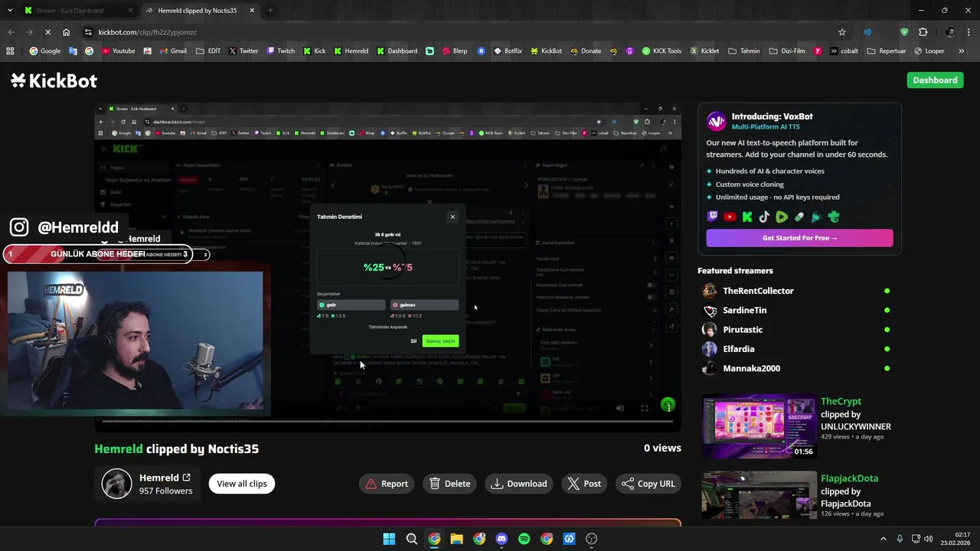Go to browser home page
This screenshot has width=980, height=551.
[x=66, y=32]
